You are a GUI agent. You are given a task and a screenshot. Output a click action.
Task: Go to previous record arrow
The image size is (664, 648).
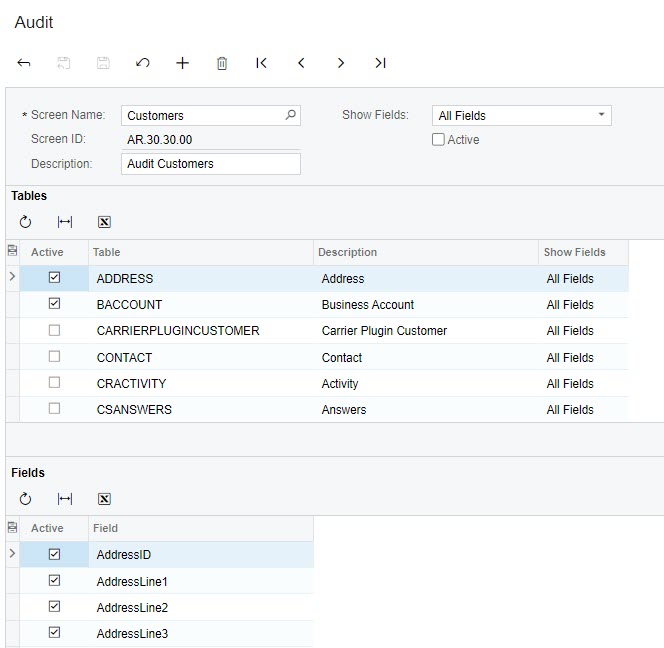(301, 63)
